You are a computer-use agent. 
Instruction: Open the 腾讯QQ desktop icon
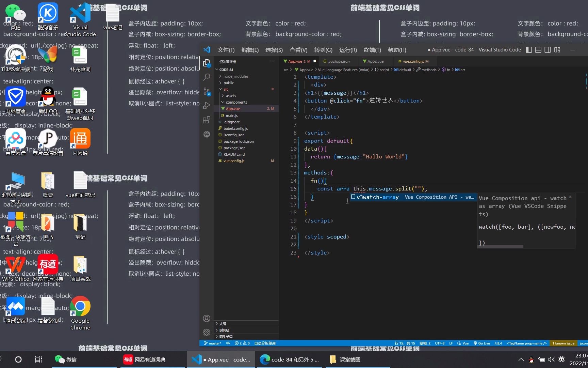(x=48, y=100)
